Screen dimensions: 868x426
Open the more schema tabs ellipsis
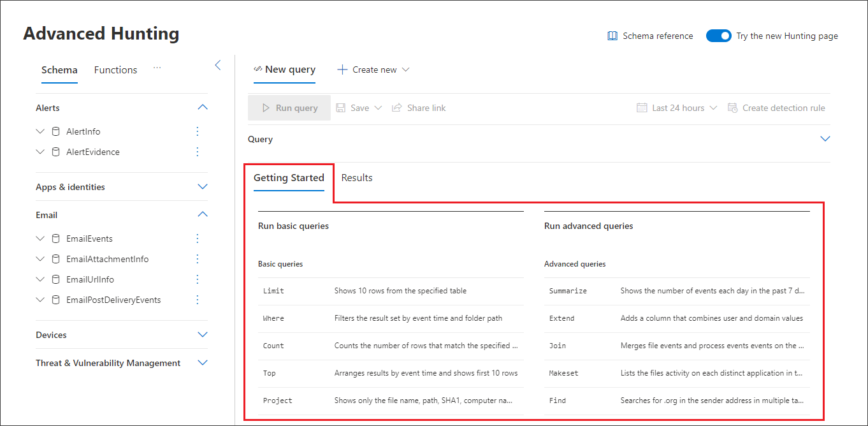point(157,70)
